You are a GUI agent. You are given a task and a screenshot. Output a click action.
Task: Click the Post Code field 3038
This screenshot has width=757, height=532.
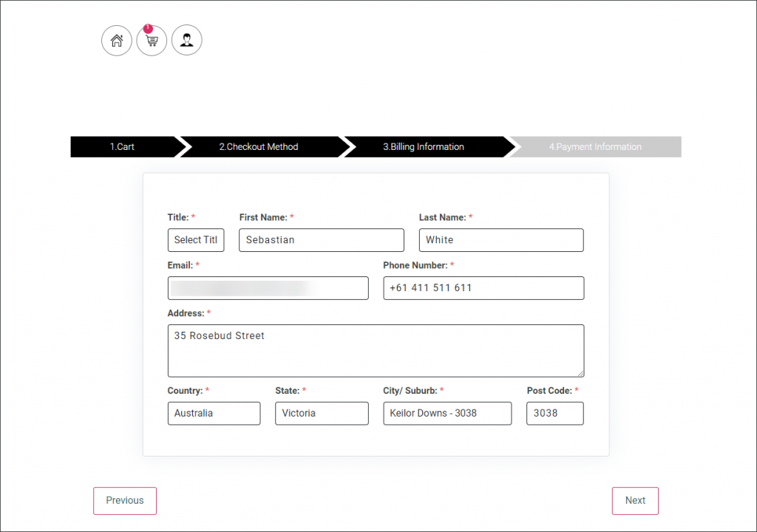pos(555,413)
